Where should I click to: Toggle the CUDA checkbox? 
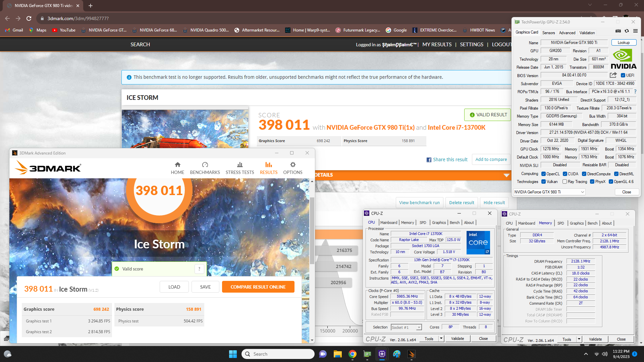[x=565, y=174]
